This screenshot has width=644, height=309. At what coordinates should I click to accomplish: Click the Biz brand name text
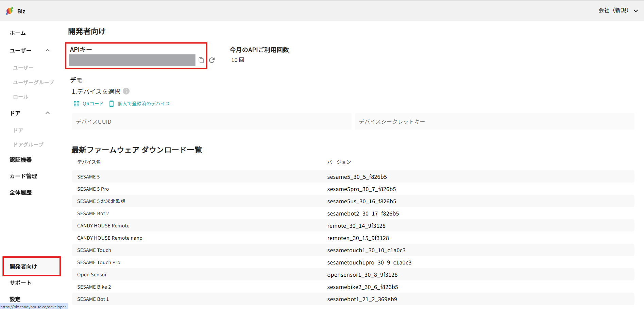coord(21,11)
